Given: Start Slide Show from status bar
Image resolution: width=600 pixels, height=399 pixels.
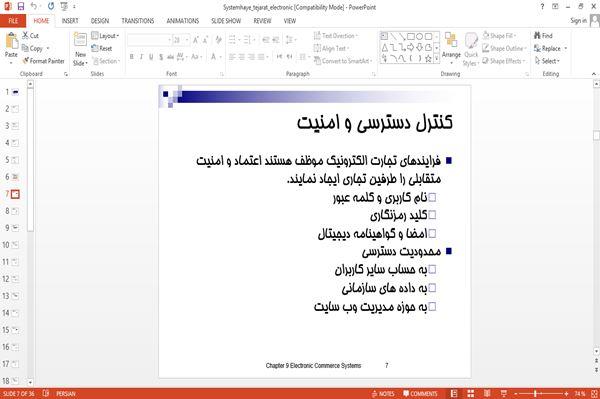Looking at the screenshot, I should point(504,394).
